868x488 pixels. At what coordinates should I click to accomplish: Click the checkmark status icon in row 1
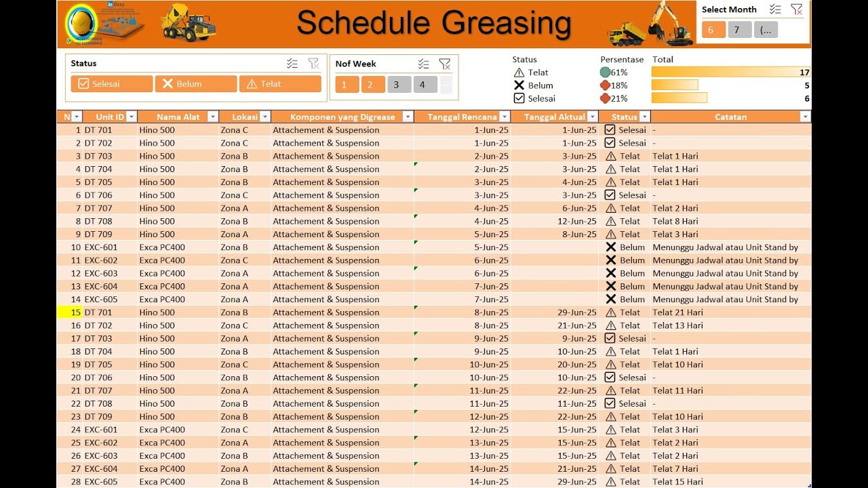(610, 129)
